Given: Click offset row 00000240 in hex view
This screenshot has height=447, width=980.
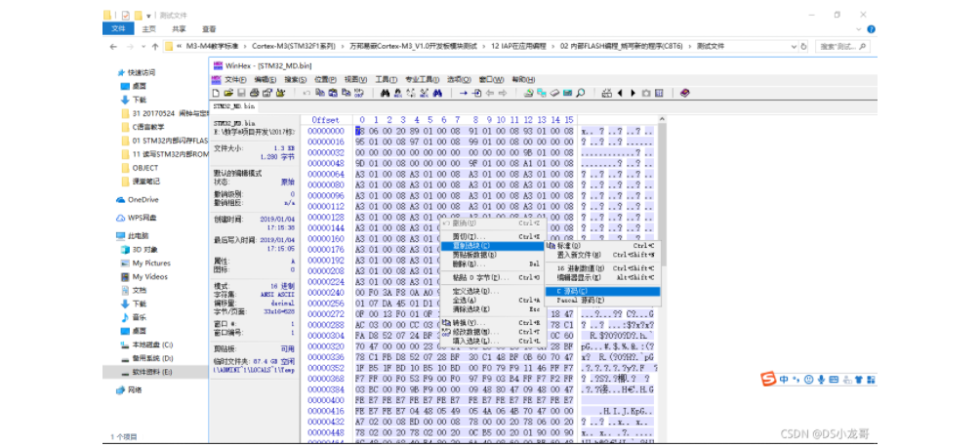Looking at the screenshot, I should pyautogui.click(x=326, y=293).
